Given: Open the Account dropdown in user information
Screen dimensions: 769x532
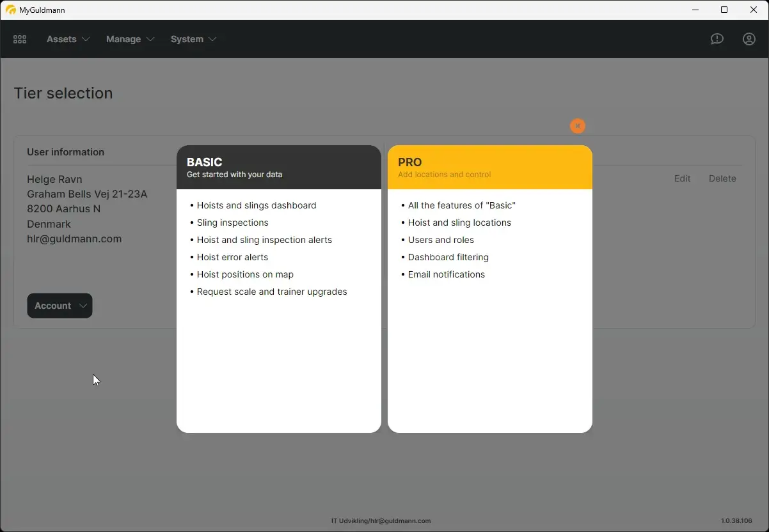Looking at the screenshot, I should (x=59, y=306).
